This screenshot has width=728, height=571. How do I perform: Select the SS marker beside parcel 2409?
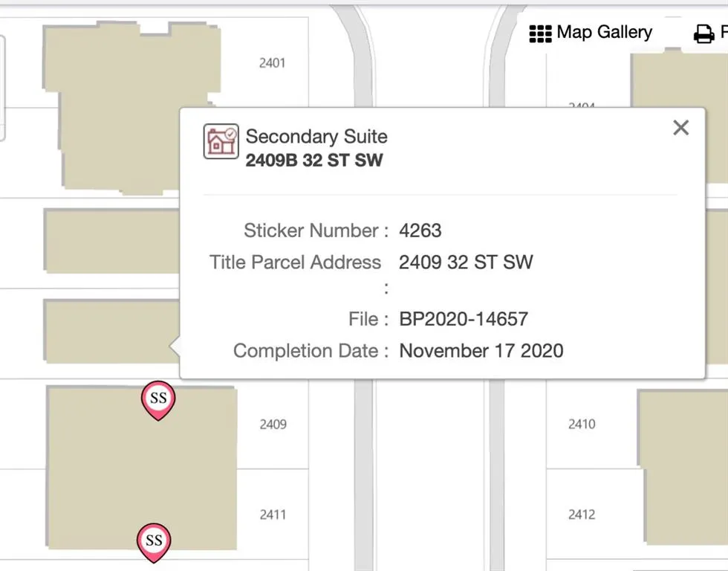point(158,399)
